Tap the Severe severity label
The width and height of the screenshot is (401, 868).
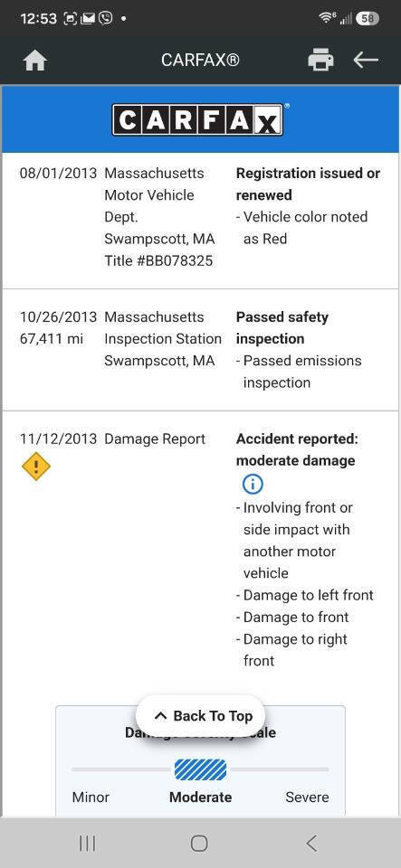coord(308,797)
